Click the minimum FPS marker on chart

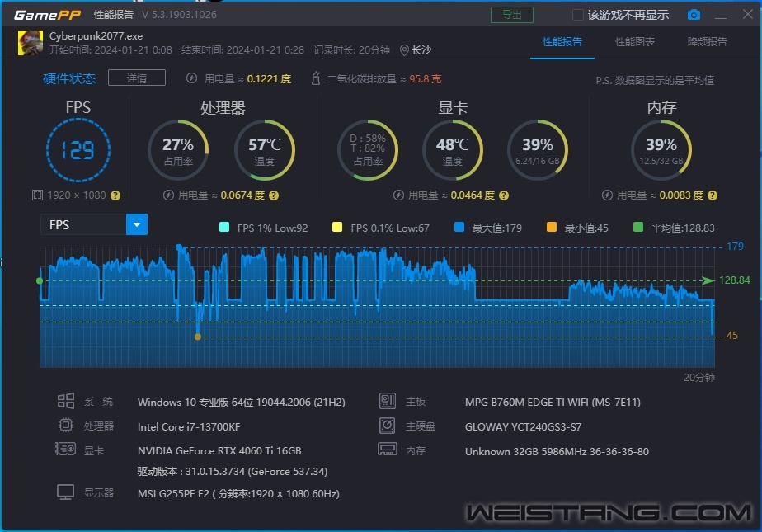pos(198,337)
